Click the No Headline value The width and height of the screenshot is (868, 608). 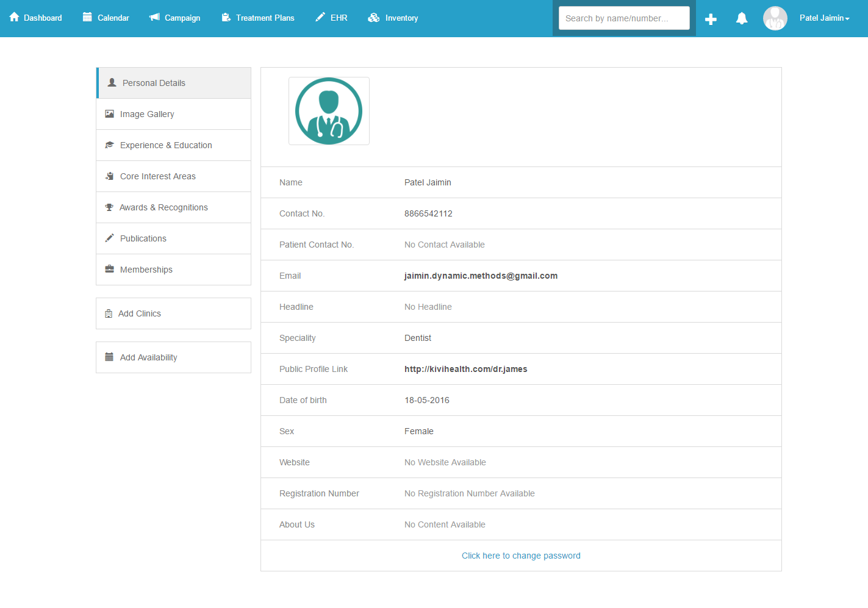(x=428, y=307)
